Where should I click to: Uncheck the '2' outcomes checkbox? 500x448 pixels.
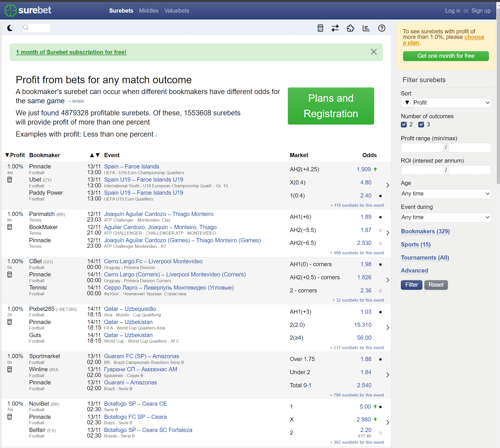(404, 124)
